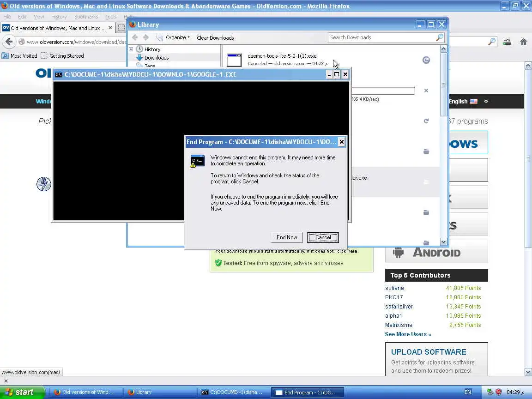The image size is (532, 399).
Task: Click See More Users link
Action: (408, 334)
